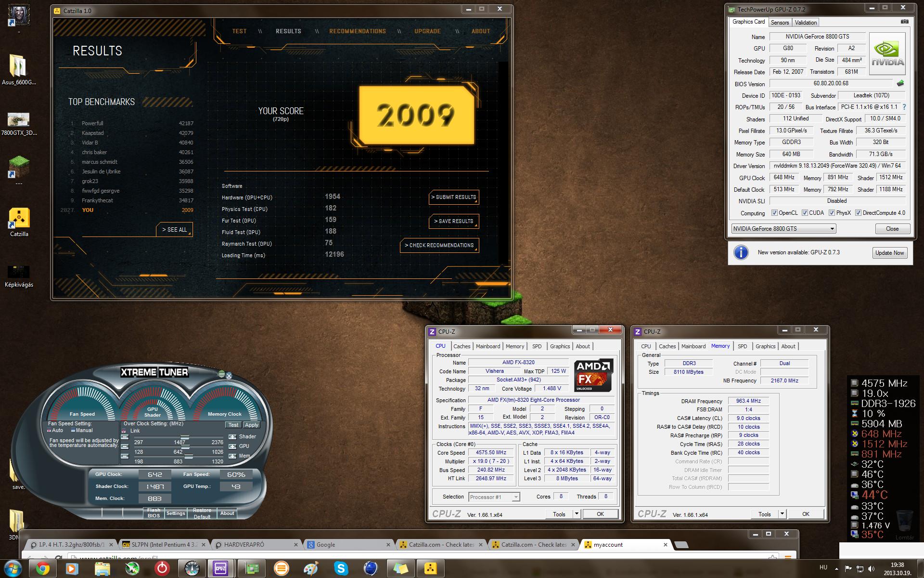Click the Skype taskbar icon
This screenshot has width=924, height=578.
coord(341,569)
